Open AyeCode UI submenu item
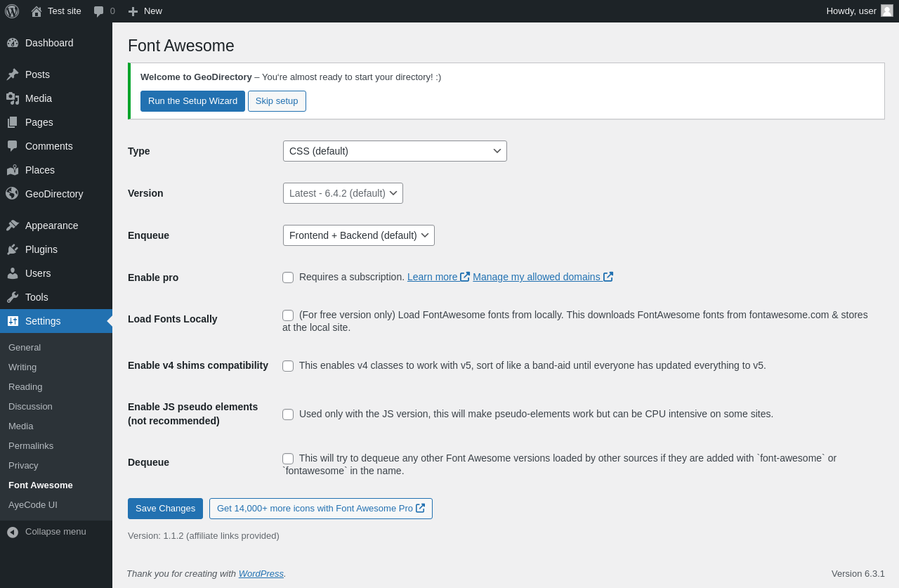Viewport: 899px width, 588px height. 56,504
